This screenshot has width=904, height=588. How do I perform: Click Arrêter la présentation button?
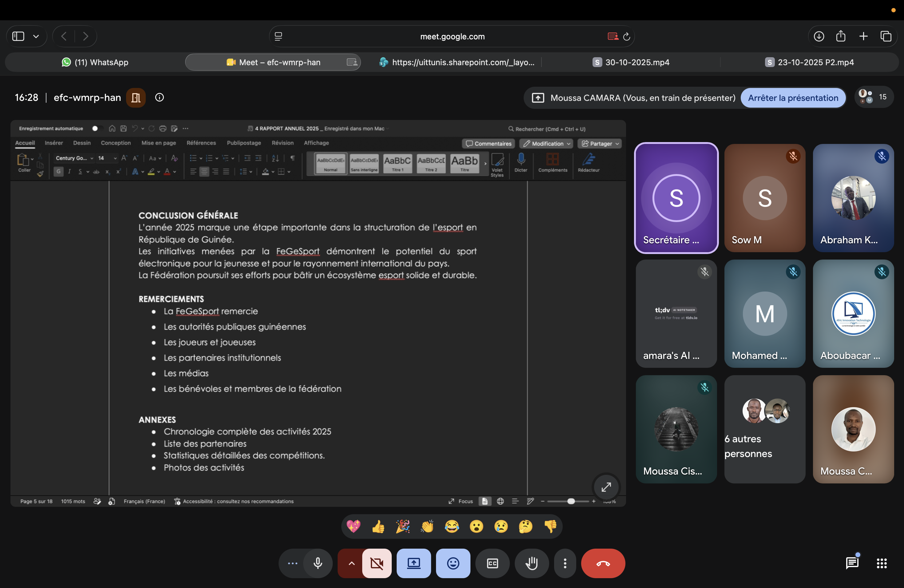[793, 97]
